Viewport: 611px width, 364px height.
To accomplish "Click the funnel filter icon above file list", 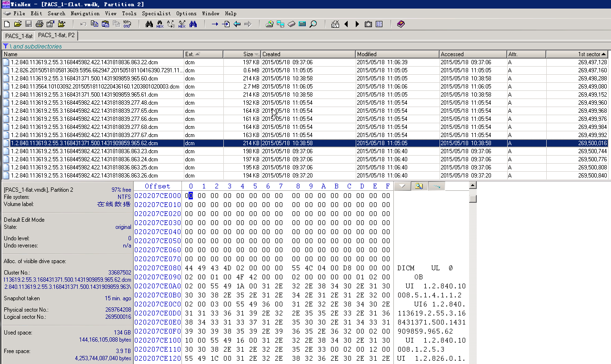I will coord(5,46).
